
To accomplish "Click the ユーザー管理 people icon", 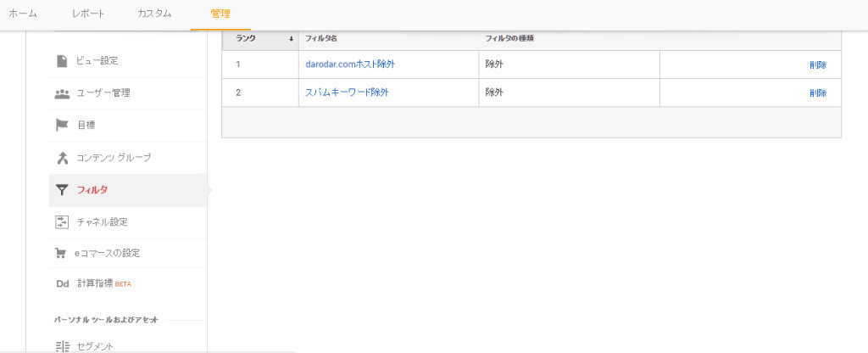I will 62,93.
